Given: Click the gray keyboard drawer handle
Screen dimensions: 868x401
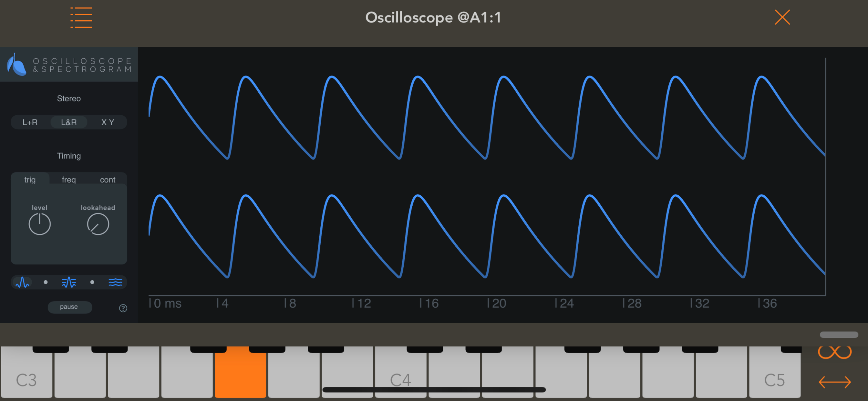Looking at the screenshot, I should [839, 334].
